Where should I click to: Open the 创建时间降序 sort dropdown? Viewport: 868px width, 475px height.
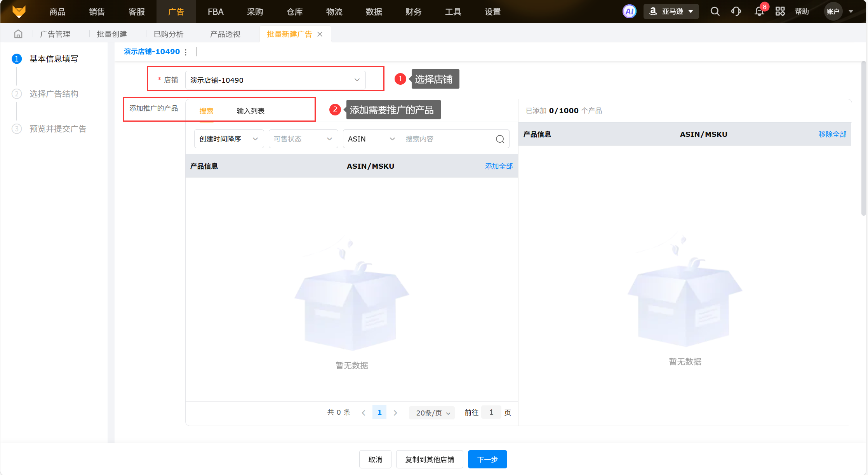pyautogui.click(x=229, y=139)
